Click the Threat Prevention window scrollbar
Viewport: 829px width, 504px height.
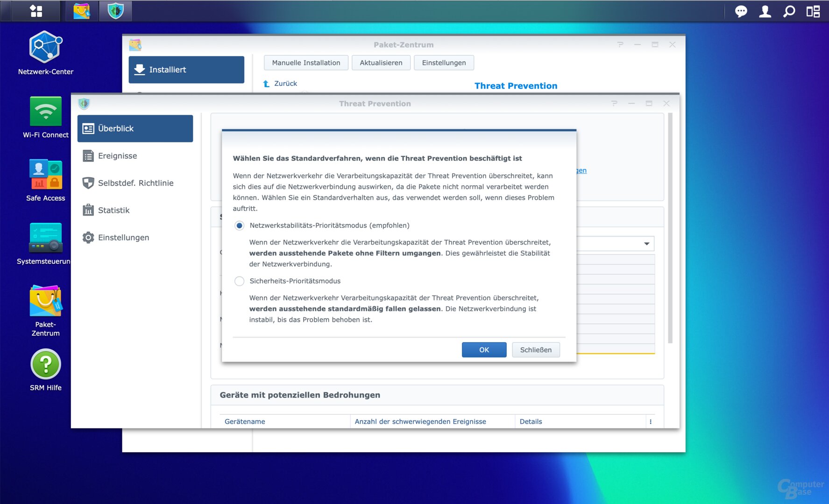(670, 228)
